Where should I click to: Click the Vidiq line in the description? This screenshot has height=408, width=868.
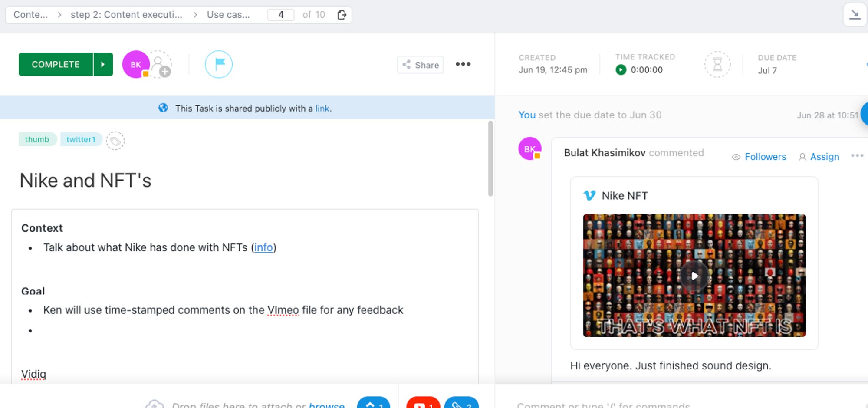[x=33, y=374]
